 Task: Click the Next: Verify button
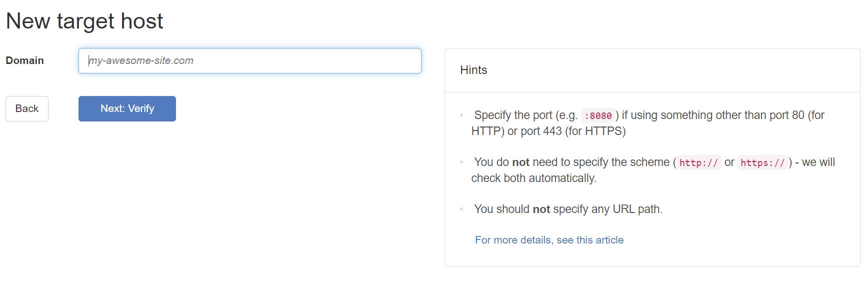click(x=127, y=108)
